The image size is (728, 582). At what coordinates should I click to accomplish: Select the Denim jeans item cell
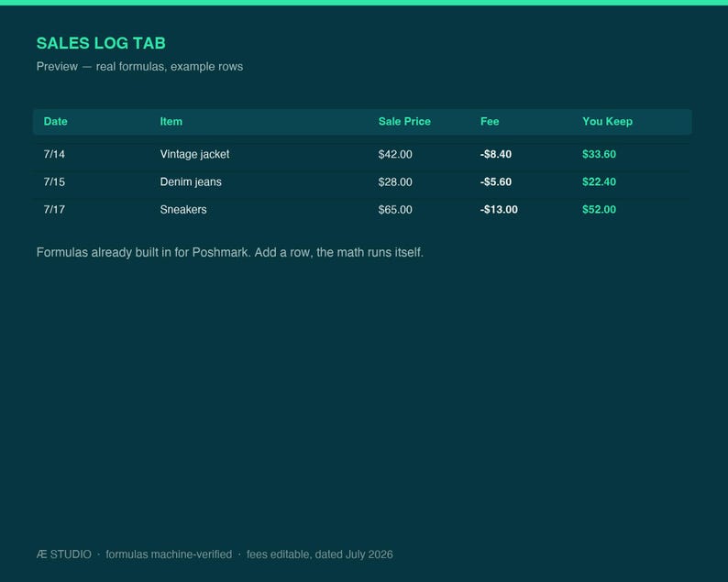(x=191, y=182)
